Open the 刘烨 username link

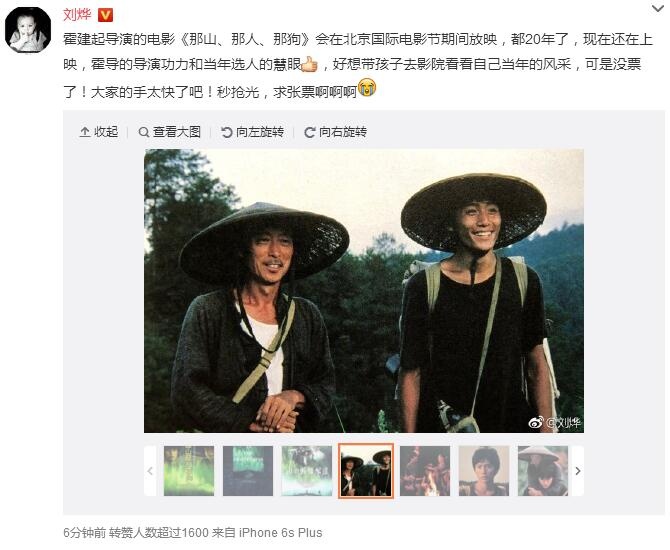[77, 15]
